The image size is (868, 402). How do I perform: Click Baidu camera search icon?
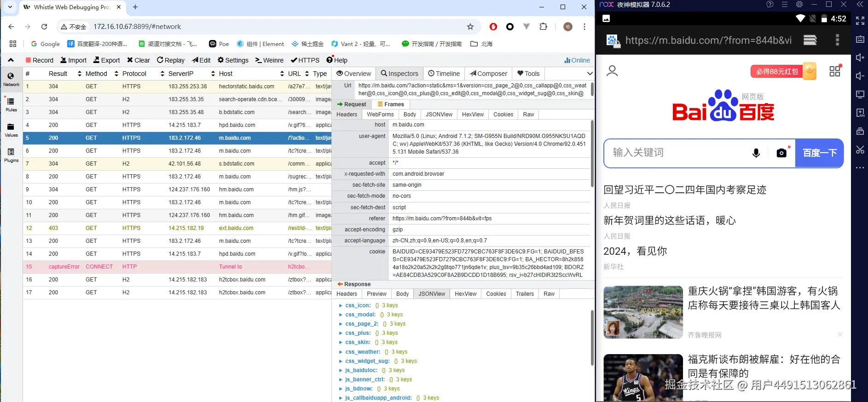coord(781,153)
